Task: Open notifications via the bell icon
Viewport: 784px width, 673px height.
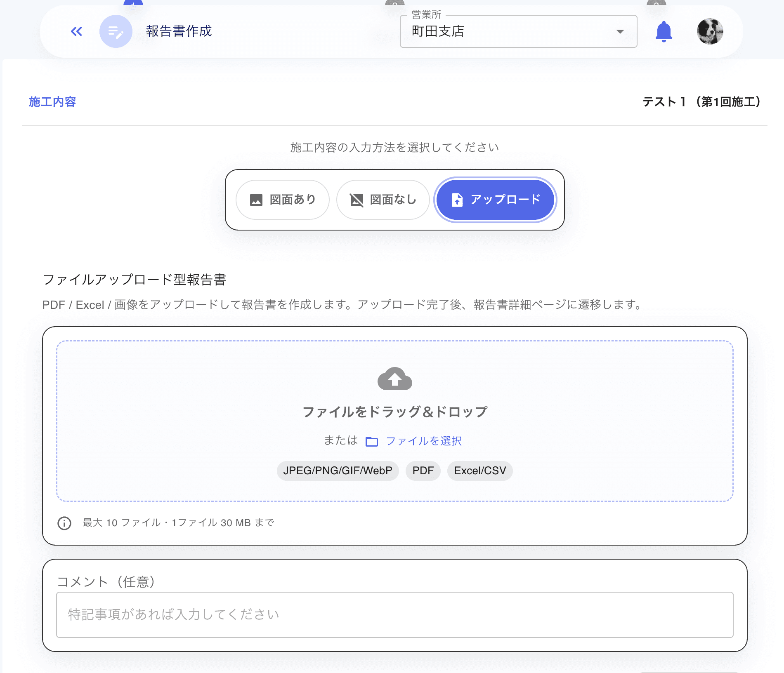Action: pos(664,31)
